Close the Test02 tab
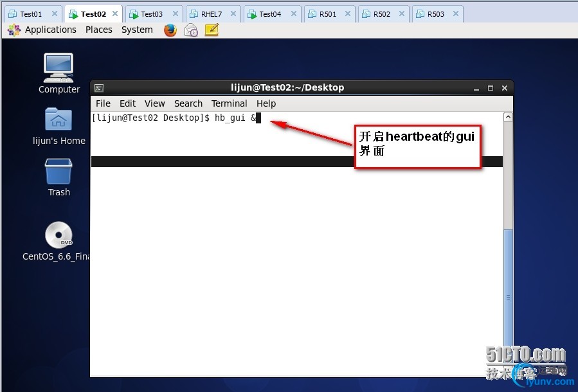Screen dimensions: 578x392 [x=115, y=13]
